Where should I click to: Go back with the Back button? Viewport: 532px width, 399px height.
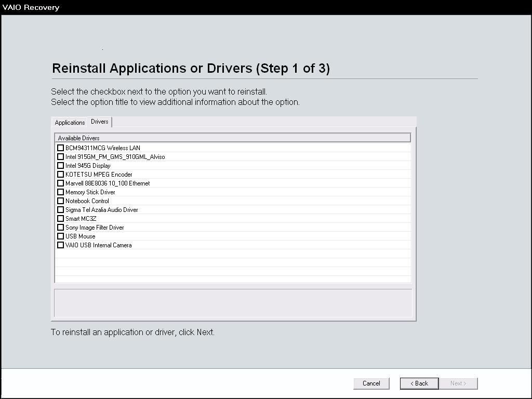[419, 383]
